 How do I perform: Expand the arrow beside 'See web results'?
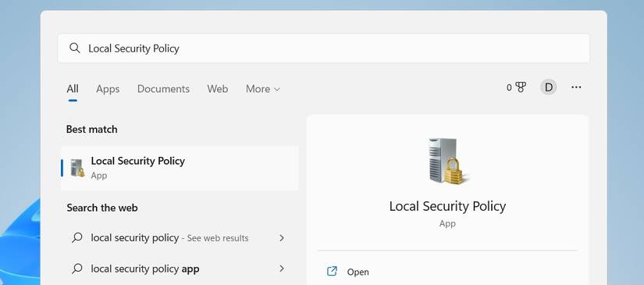[282, 238]
